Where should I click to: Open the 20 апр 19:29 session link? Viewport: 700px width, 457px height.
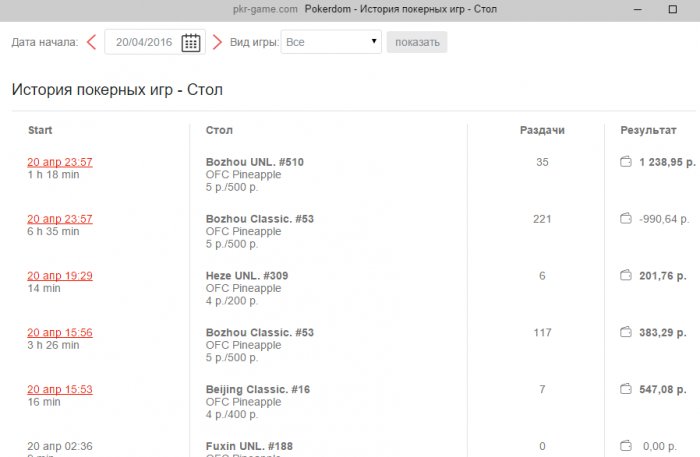click(60, 276)
